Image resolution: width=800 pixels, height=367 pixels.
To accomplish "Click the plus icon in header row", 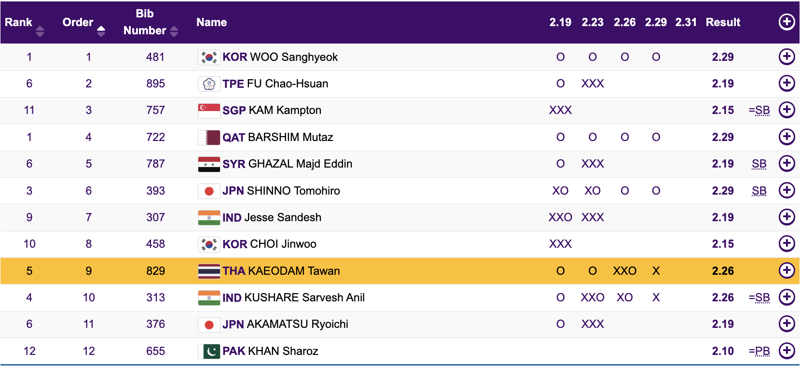I will point(786,22).
